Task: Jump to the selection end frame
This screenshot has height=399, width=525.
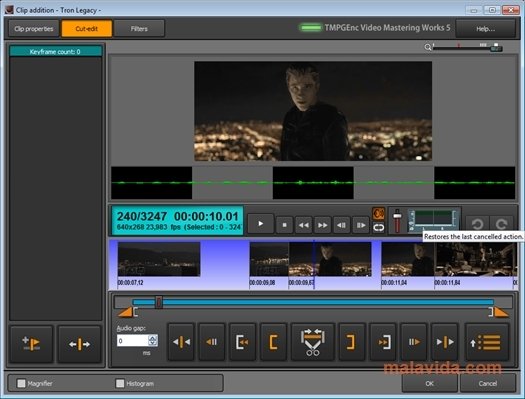Action: point(383,342)
